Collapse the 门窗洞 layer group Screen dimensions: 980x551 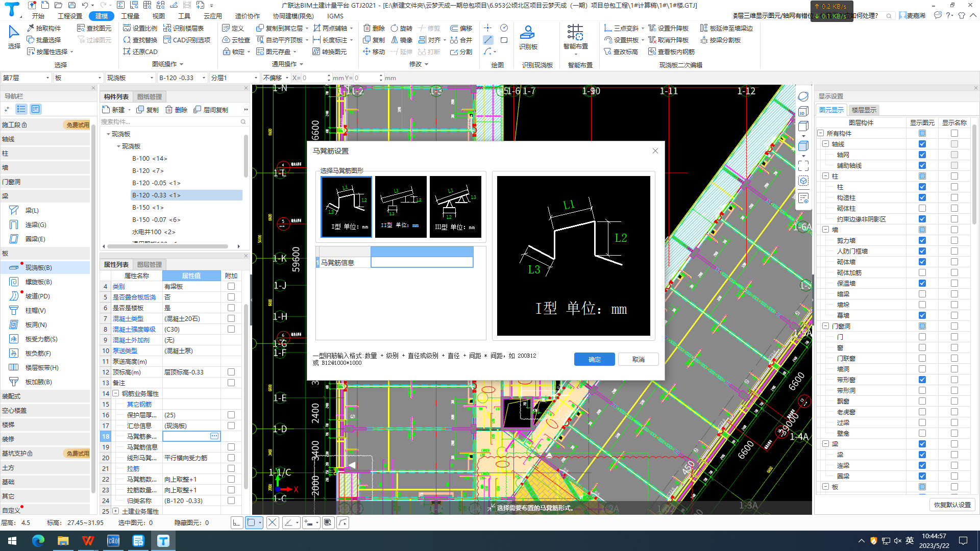point(825,326)
